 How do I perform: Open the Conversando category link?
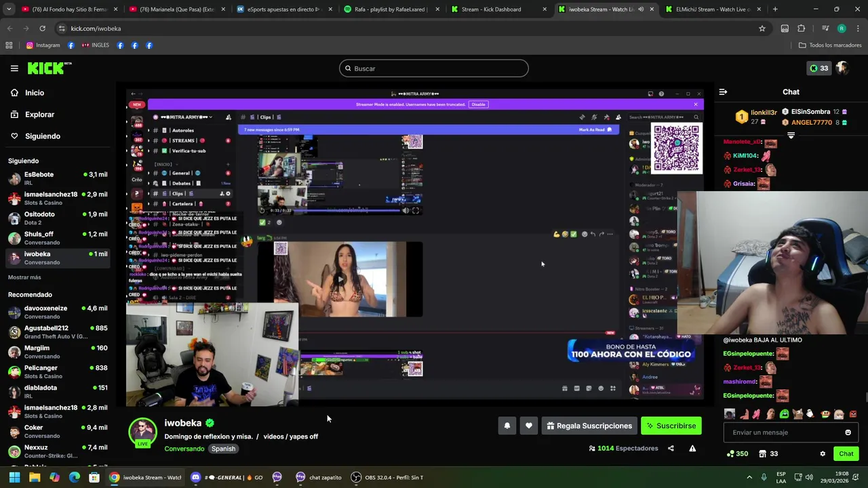point(184,449)
